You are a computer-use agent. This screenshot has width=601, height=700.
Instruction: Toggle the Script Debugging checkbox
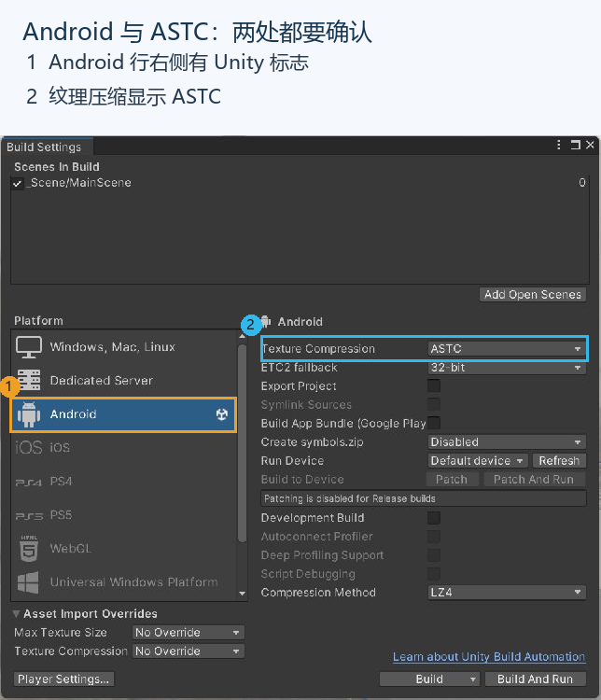434,574
